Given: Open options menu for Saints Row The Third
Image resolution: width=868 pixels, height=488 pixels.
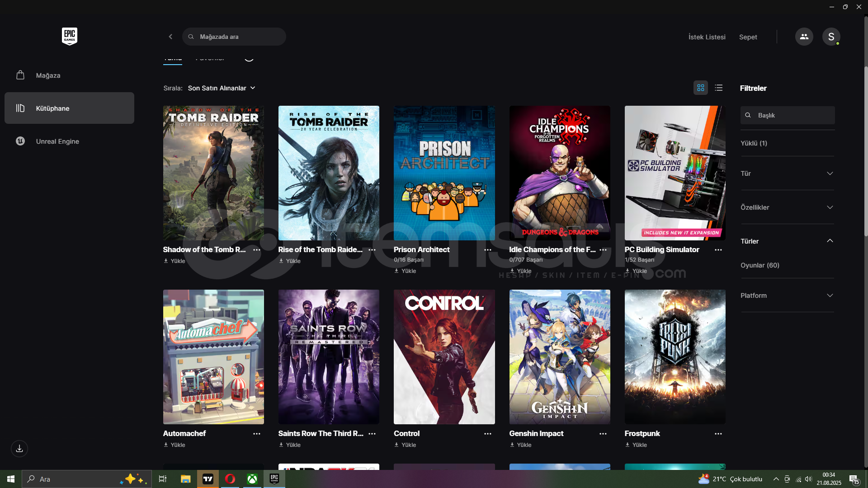Looking at the screenshot, I should click(x=372, y=434).
